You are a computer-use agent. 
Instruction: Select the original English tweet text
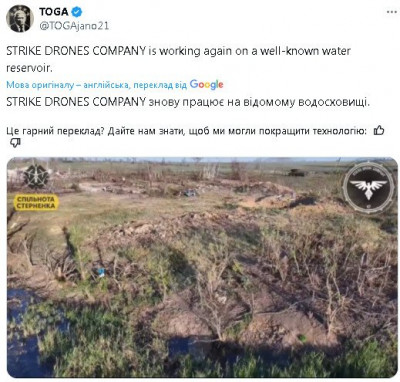point(178,59)
